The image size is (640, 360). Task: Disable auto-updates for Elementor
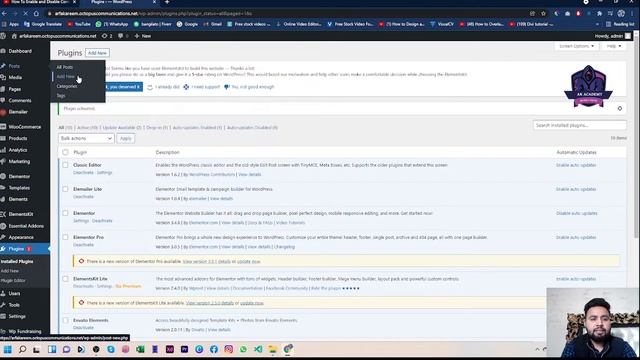click(576, 213)
